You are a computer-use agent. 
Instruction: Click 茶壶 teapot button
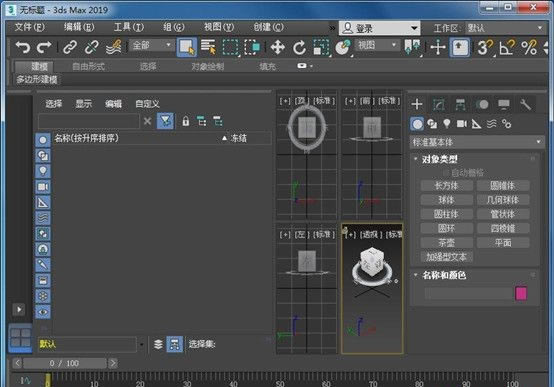(x=447, y=242)
